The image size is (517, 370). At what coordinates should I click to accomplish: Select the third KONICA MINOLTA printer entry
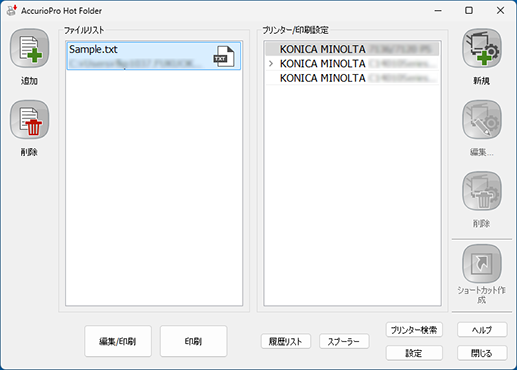click(352, 78)
